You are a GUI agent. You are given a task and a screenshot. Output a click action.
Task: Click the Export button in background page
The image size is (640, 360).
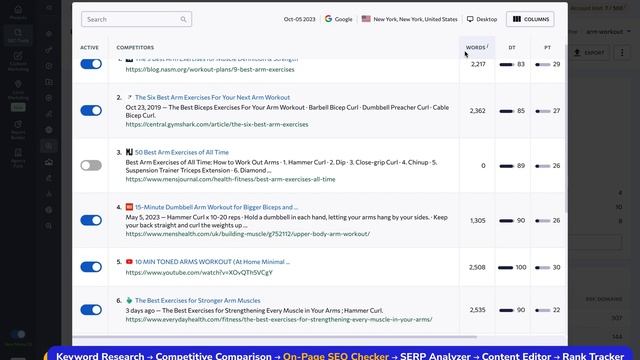pyautogui.click(x=589, y=53)
